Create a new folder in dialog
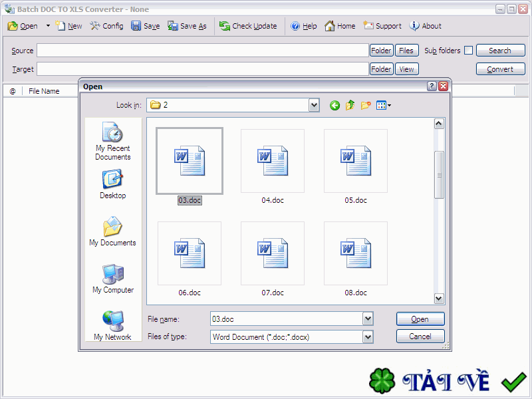 [366, 106]
